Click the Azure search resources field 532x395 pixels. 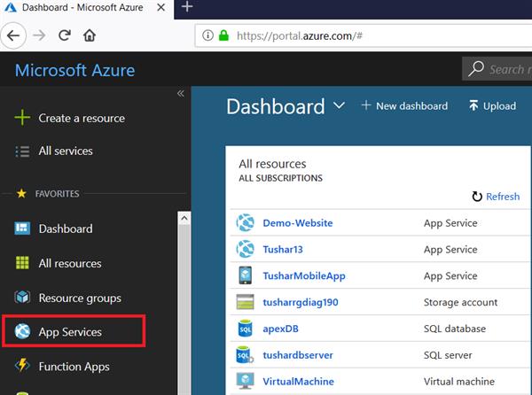point(501,69)
